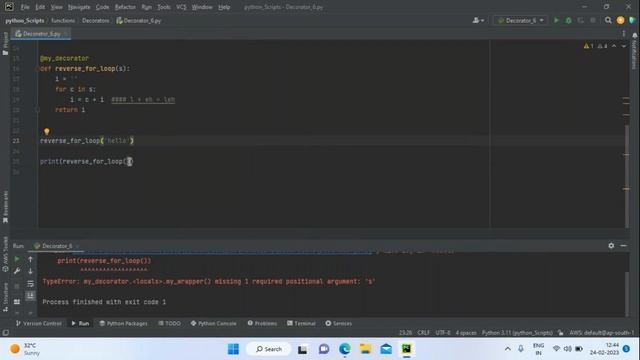Jump to previous highlighted error arrow
This screenshot has height=360, width=640.
[614, 46]
